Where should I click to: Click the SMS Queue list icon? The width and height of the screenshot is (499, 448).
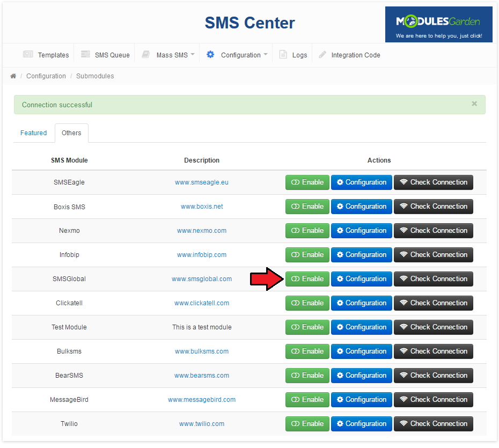point(85,54)
